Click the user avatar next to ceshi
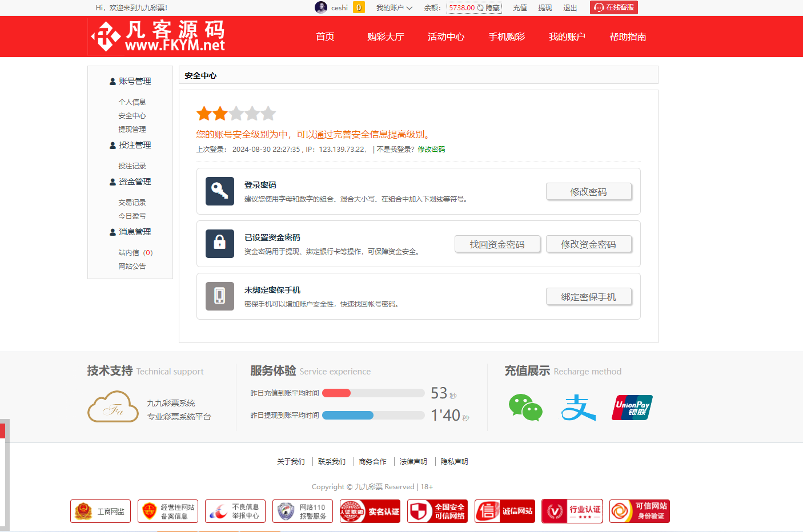The height and width of the screenshot is (532, 803). click(321, 7)
